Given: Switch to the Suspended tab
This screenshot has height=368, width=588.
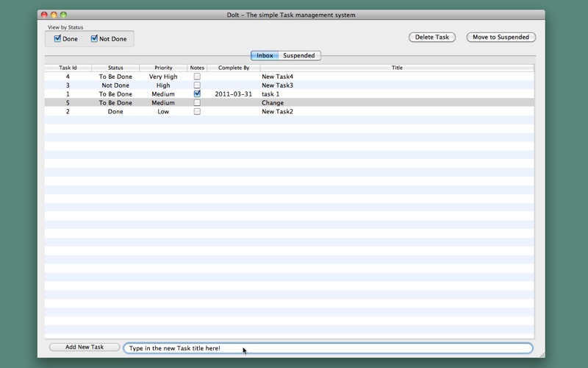Looking at the screenshot, I should [x=299, y=56].
